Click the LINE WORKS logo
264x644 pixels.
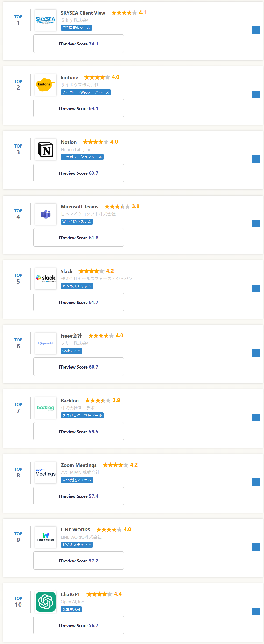point(45,537)
